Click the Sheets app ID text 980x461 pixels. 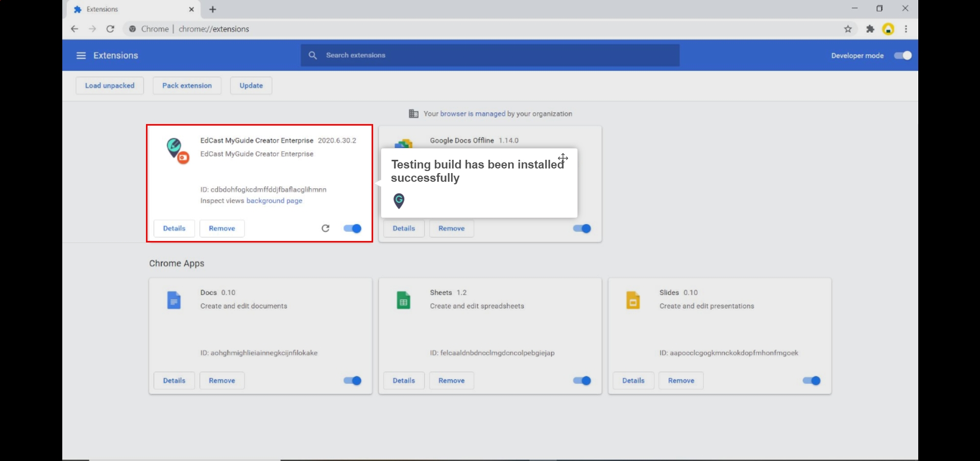click(x=492, y=353)
